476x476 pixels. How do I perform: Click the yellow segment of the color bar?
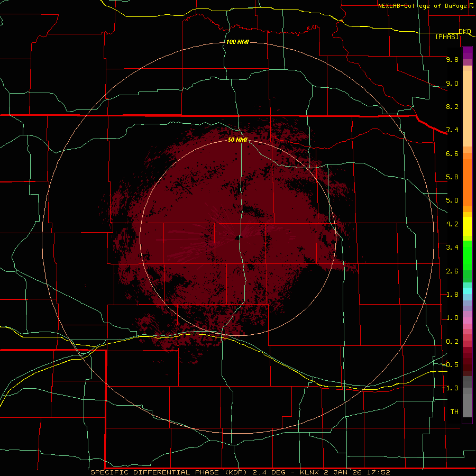(x=467, y=226)
